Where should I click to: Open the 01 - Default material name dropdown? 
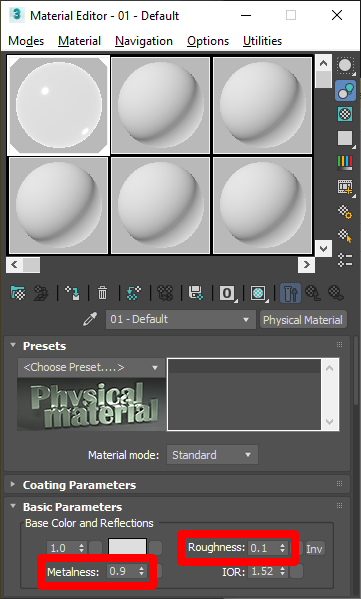click(180, 319)
